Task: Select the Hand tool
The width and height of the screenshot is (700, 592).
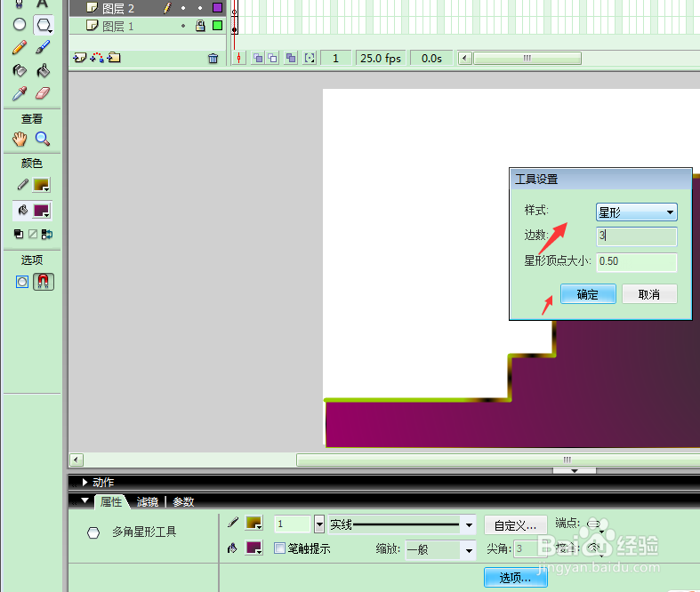Action: pos(20,140)
